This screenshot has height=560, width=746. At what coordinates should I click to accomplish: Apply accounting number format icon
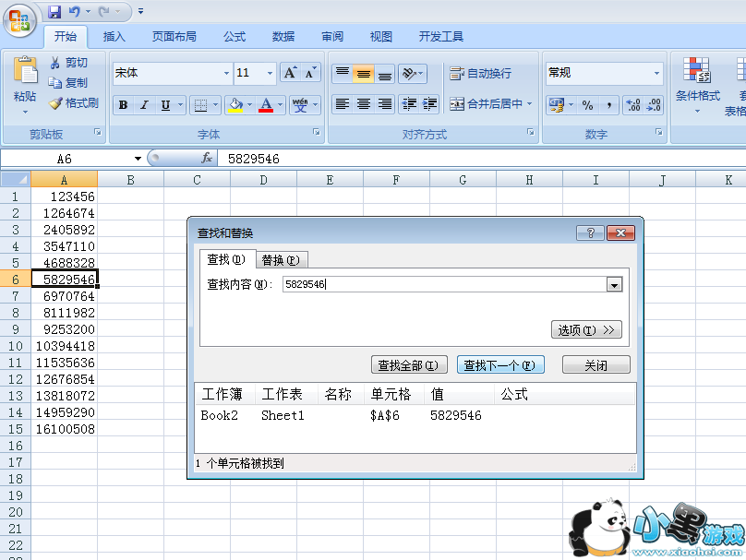[556, 105]
